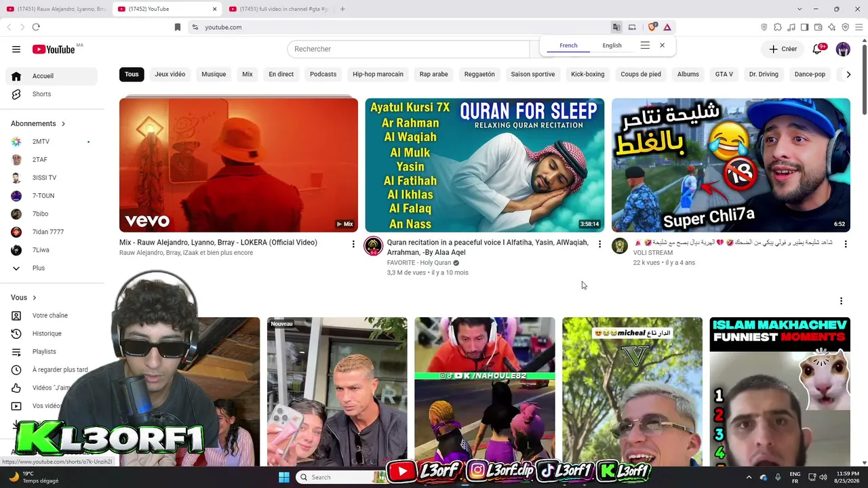Open the browser tab search dropdown arrow
This screenshot has height=488, width=868.
point(799,9)
